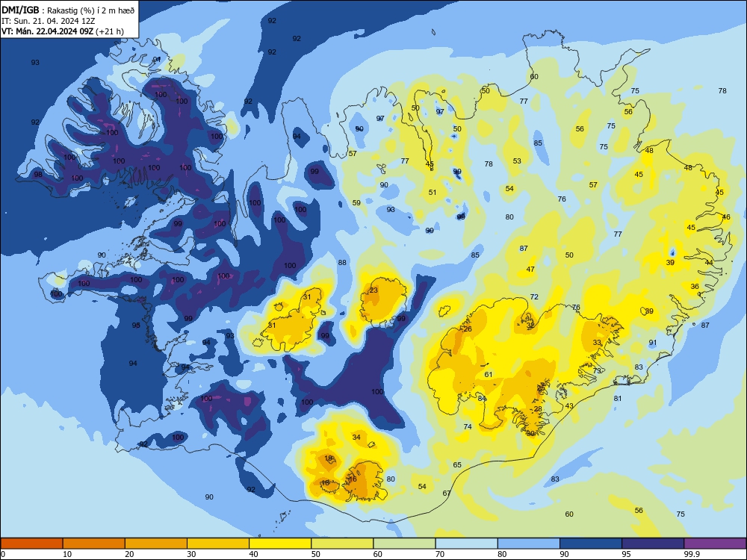Click the humidity value 23 on the map

pyautogui.click(x=373, y=290)
